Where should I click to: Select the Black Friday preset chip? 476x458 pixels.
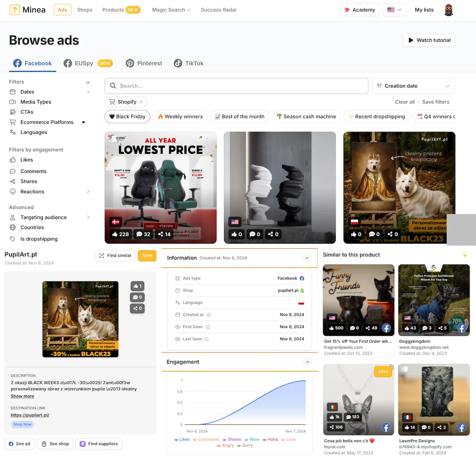coord(127,117)
